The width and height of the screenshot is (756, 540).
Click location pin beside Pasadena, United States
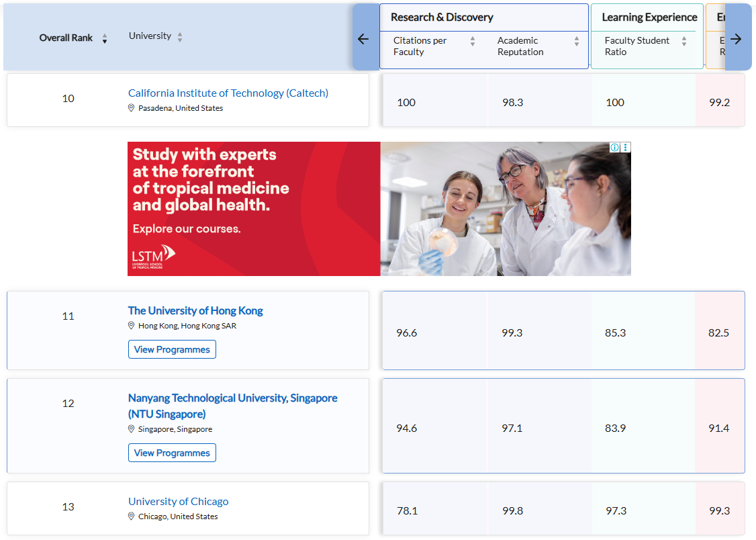(x=131, y=108)
